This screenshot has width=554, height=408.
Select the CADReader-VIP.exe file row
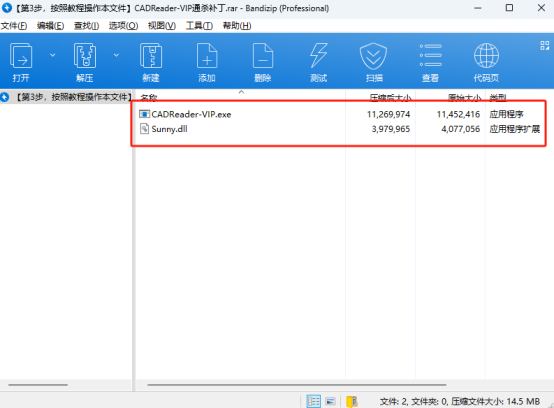340,114
